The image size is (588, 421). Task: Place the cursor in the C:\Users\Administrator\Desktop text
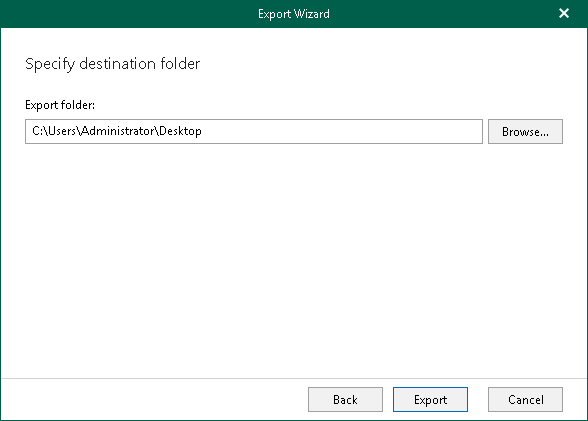coord(117,131)
